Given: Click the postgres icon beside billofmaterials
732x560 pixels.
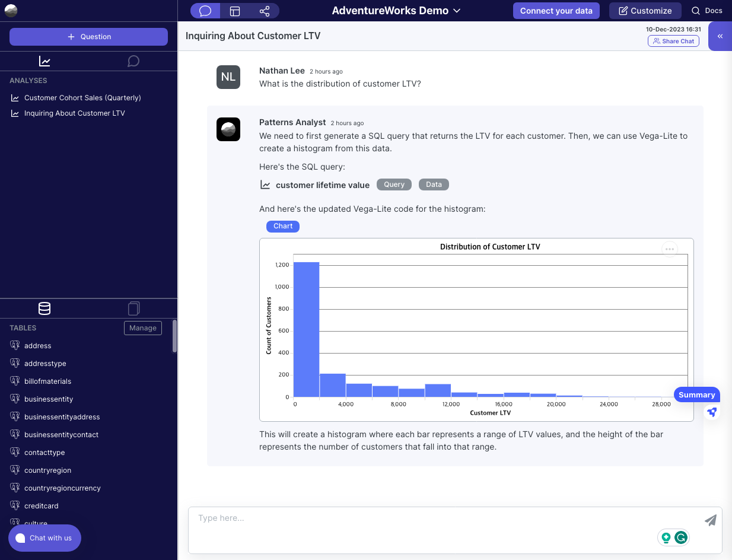Looking at the screenshot, I should 15,381.
